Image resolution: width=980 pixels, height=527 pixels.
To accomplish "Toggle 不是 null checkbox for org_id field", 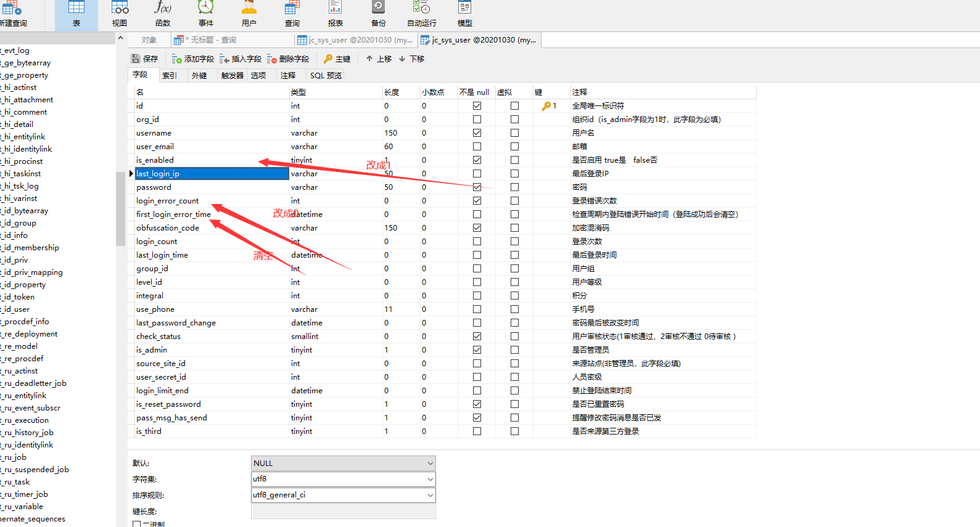I will point(477,120).
